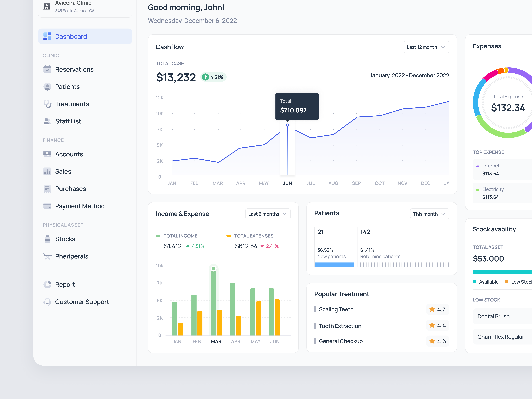Select the Stocks icon under Physical Asset
Screen dimensions: 532x399
click(x=47, y=239)
